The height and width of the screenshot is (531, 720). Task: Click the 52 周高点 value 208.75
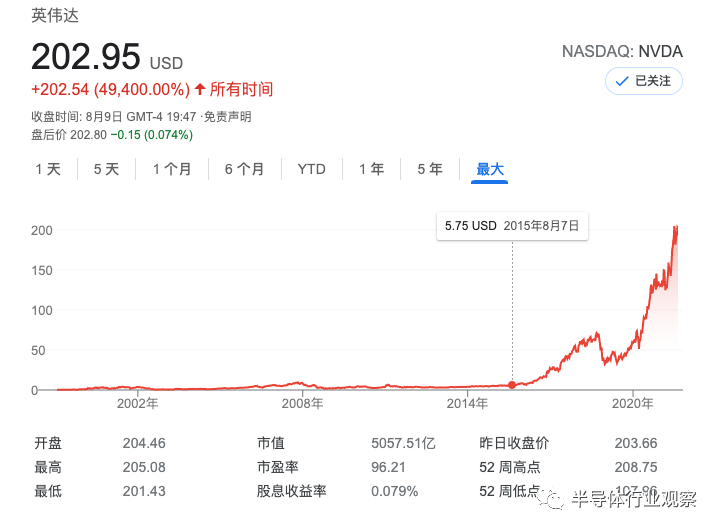click(636, 467)
